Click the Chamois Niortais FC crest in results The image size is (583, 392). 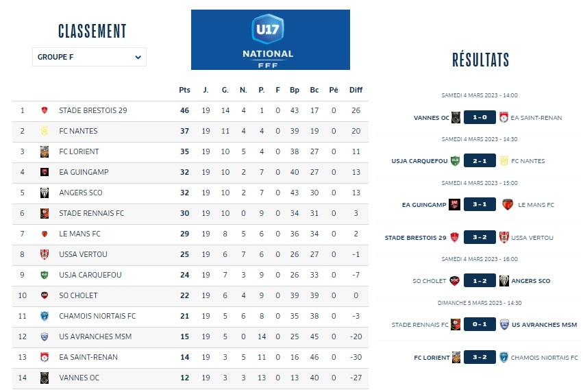(x=504, y=357)
